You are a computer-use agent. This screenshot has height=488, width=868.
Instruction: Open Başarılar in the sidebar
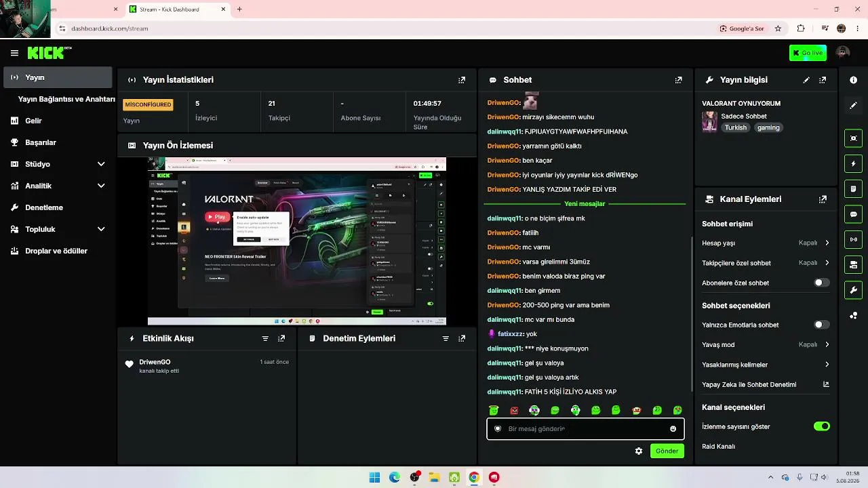pyautogui.click(x=58, y=142)
